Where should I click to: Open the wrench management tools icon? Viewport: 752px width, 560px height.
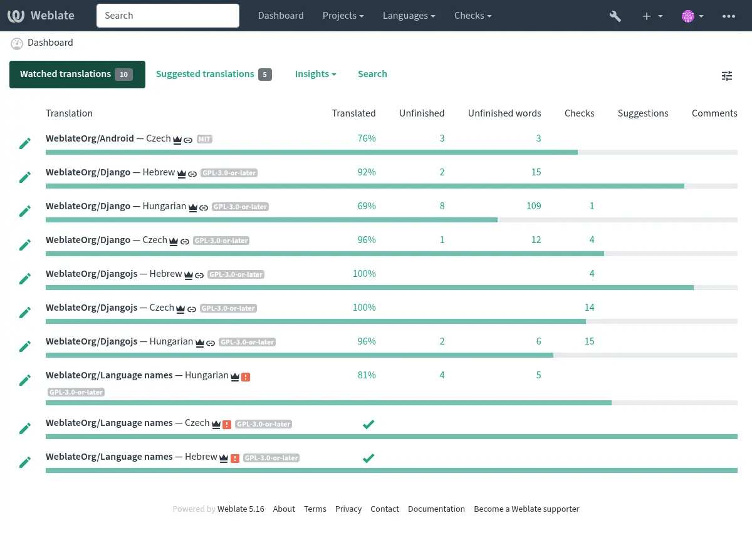point(615,16)
